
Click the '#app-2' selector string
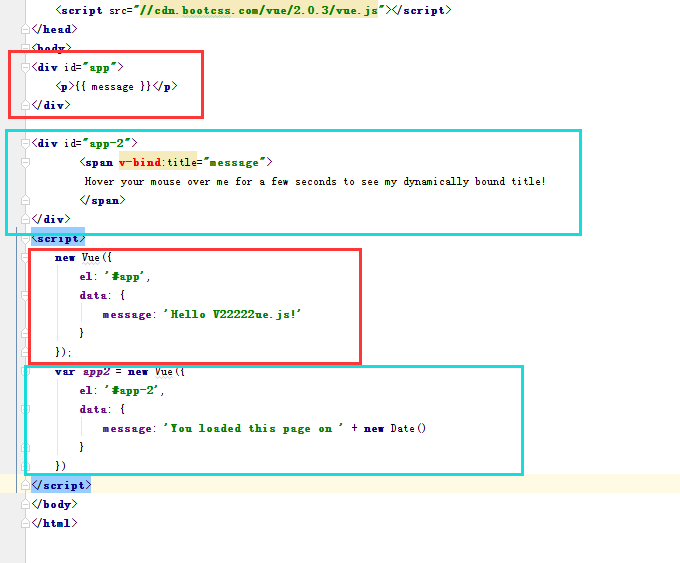(x=132, y=390)
